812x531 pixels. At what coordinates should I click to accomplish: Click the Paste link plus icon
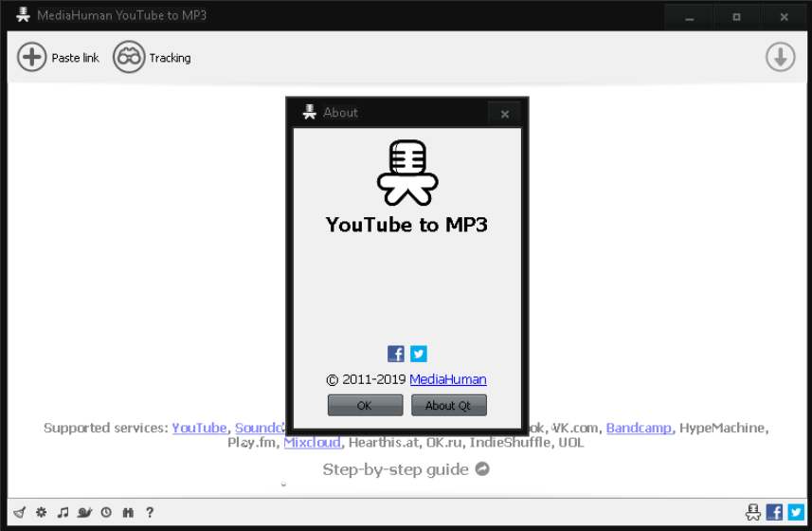pyautogui.click(x=31, y=57)
